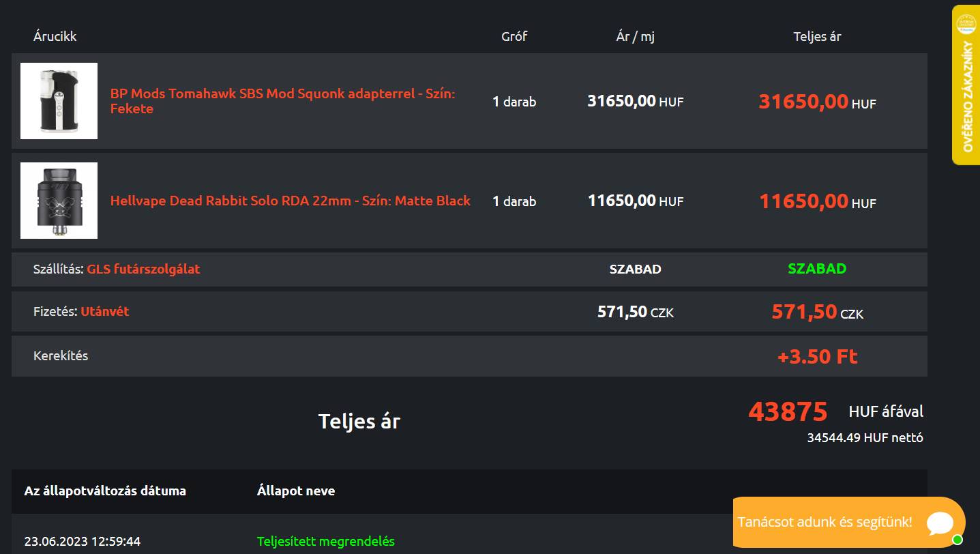Follow the Hellvape Dead Rabbit Solo RDA link
The height and width of the screenshot is (554, 980).
tap(291, 201)
